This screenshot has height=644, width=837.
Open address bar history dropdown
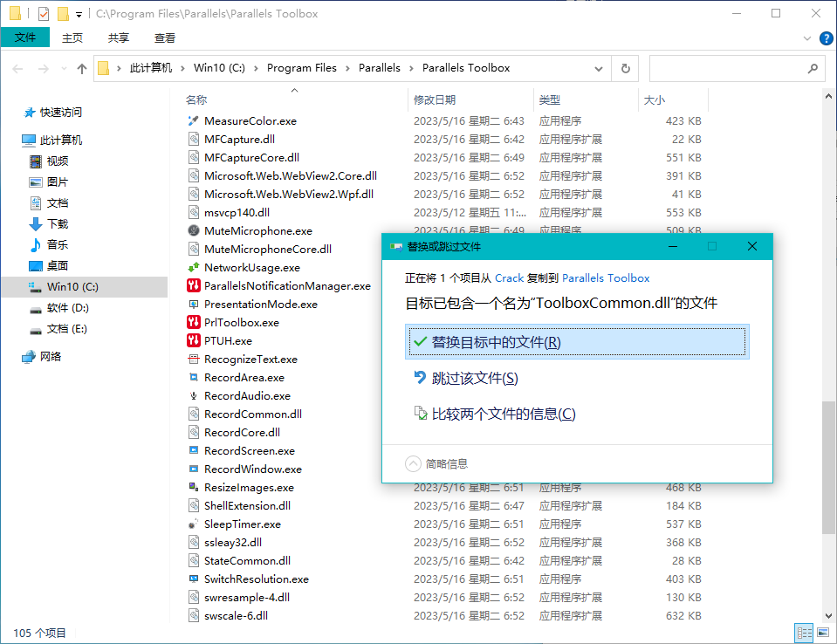[599, 68]
